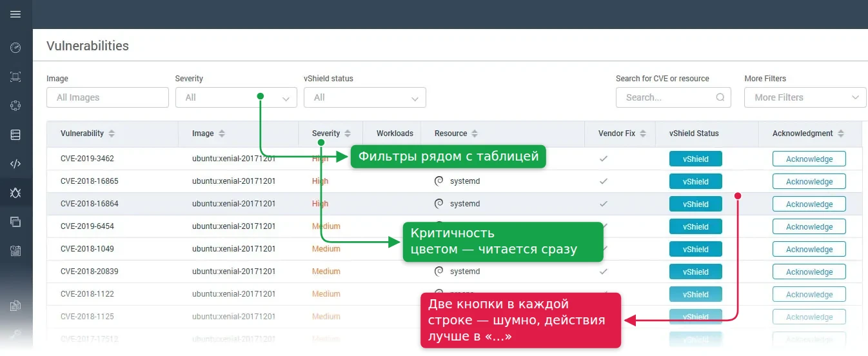868x356 pixels.
Task: Select the CVE-2019-3462 cell
Action: point(87,159)
